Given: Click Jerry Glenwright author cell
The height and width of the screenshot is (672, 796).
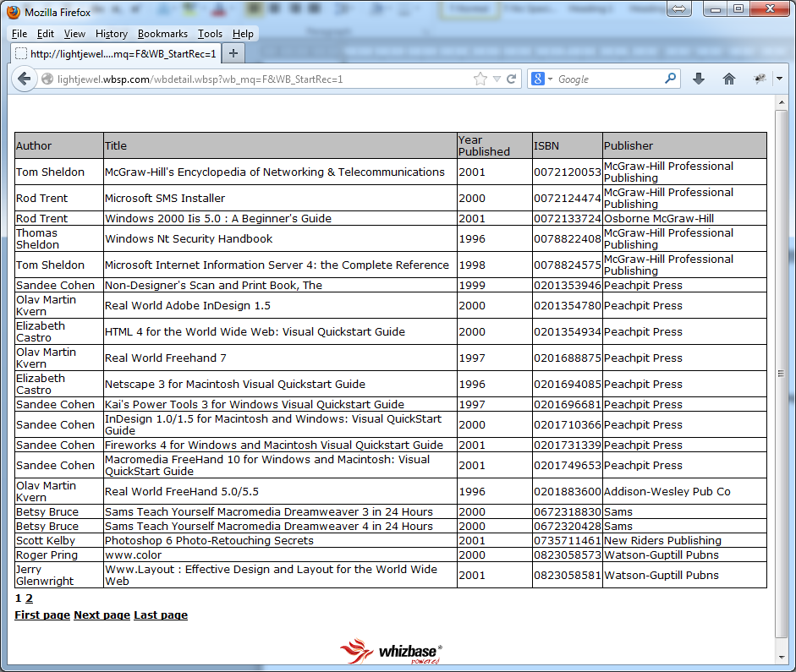Looking at the screenshot, I should point(59,575).
